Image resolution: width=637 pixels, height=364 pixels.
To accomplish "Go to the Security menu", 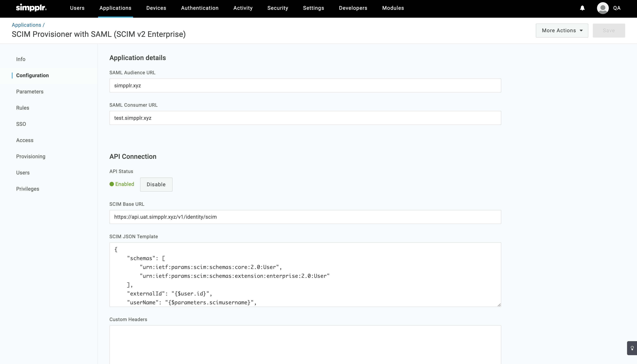I will pos(278,8).
